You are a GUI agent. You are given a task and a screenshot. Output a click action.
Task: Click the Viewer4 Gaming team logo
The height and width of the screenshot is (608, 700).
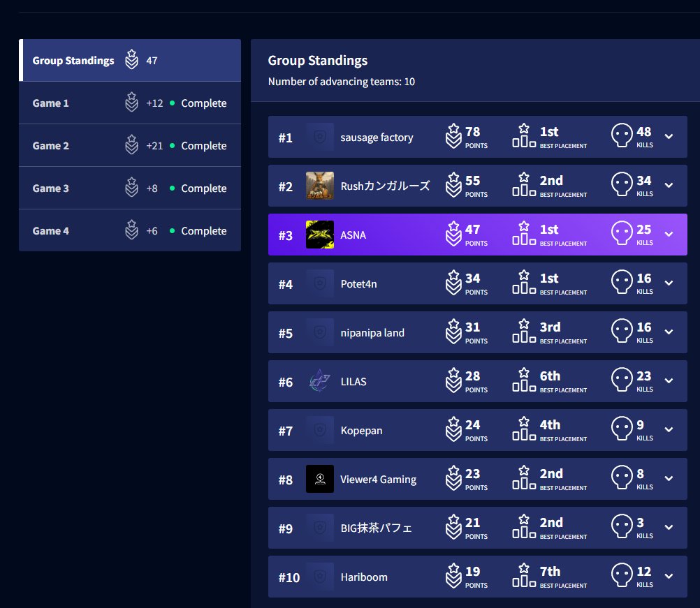pos(320,479)
